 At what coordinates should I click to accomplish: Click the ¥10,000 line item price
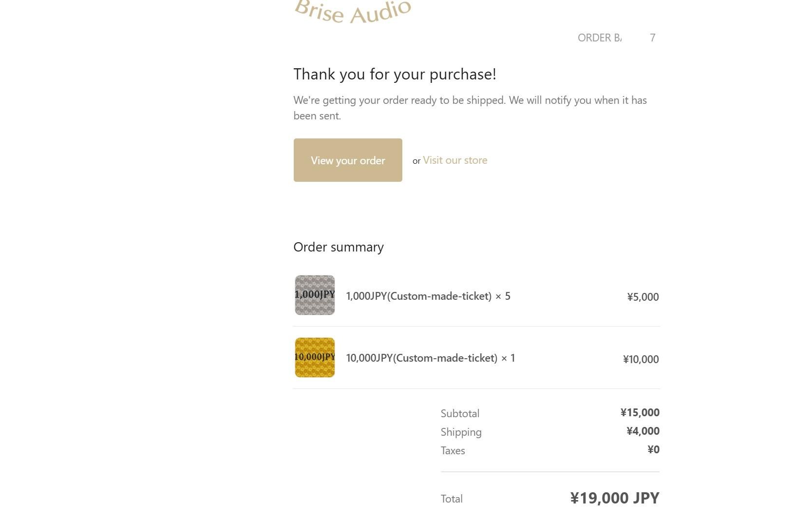641,359
